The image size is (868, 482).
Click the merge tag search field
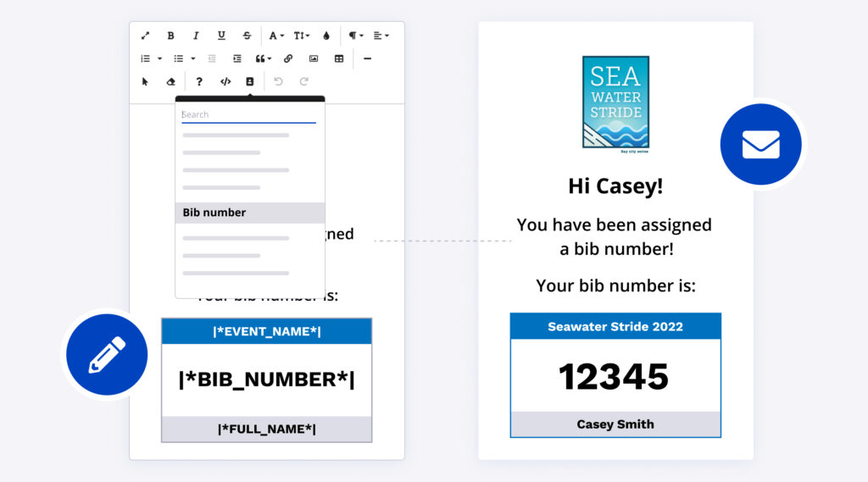click(248, 114)
